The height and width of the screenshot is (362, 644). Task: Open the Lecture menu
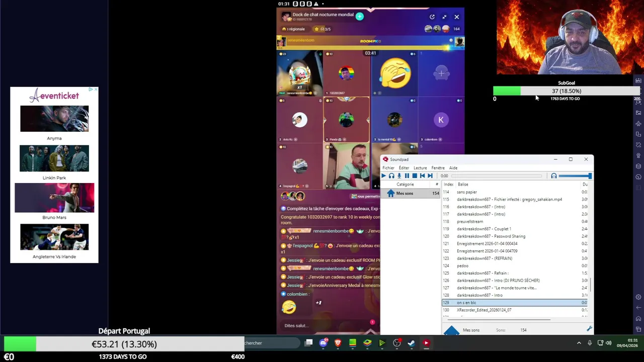pos(420,168)
